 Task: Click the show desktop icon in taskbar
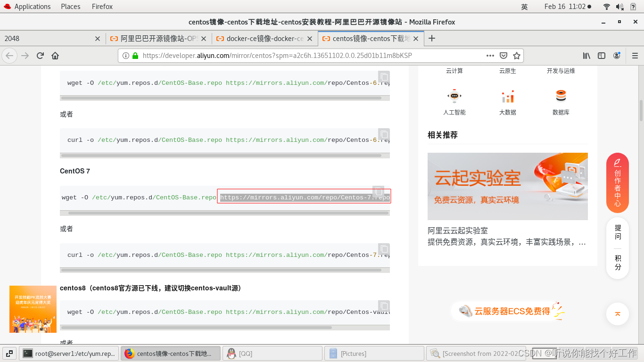9,353
